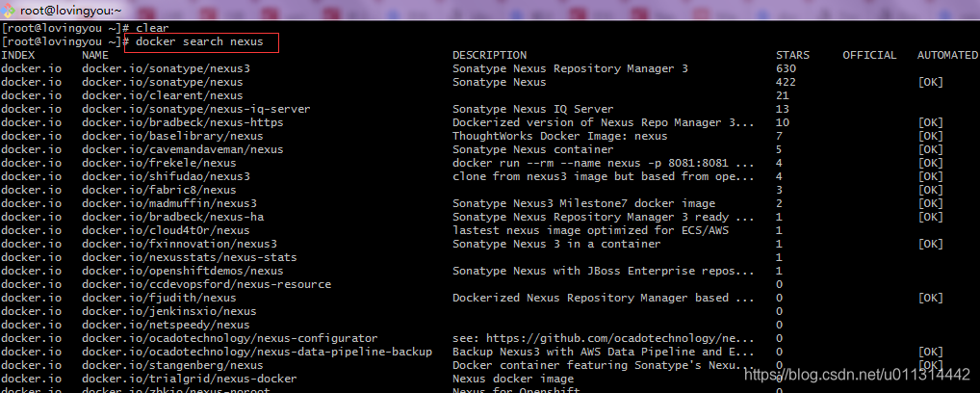Select docker.io/clearent/nexus image name

click(163, 95)
